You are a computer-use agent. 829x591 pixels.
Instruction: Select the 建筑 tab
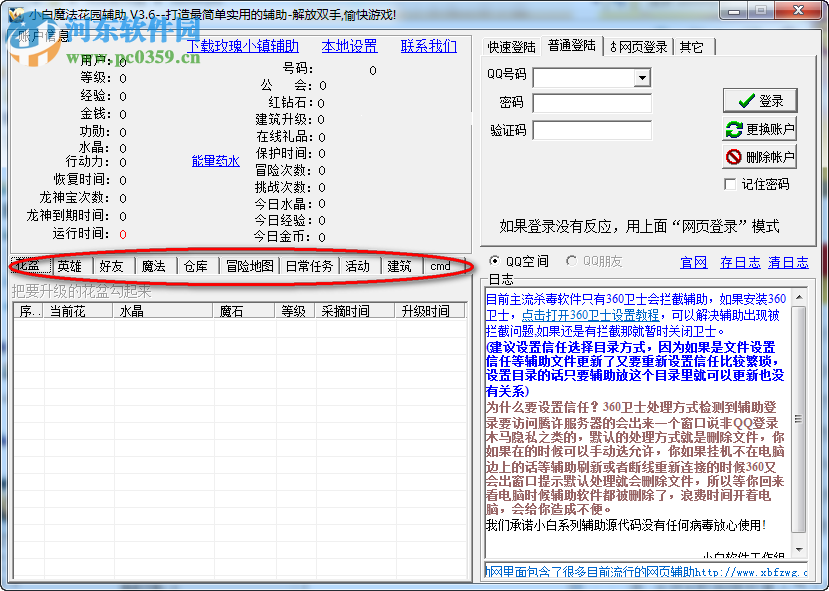[401, 266]
